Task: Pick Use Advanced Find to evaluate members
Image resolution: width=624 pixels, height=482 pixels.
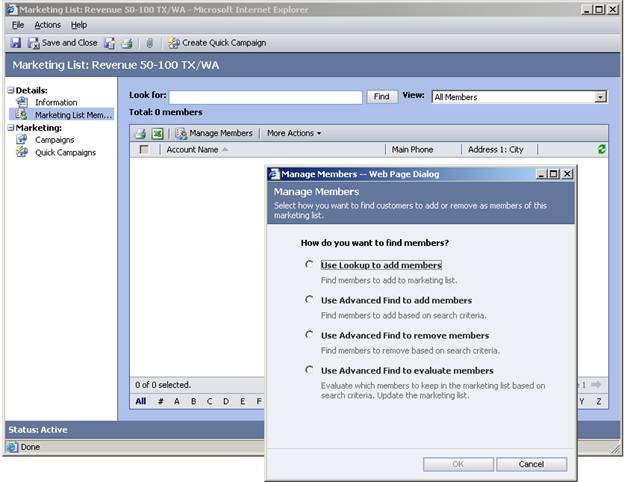Action: (x=310, y=370)
